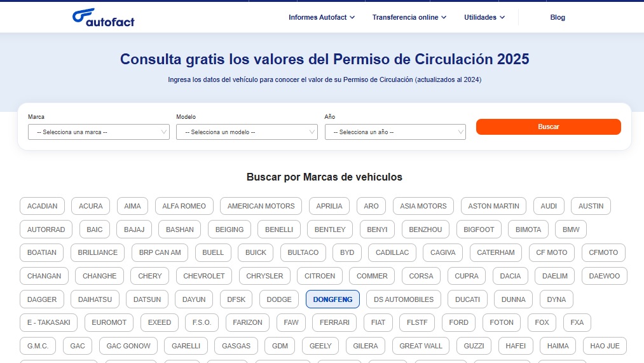Select the DAIHATSU brand
This screenshot has width=644, height=363.
[x=95, y=299]
